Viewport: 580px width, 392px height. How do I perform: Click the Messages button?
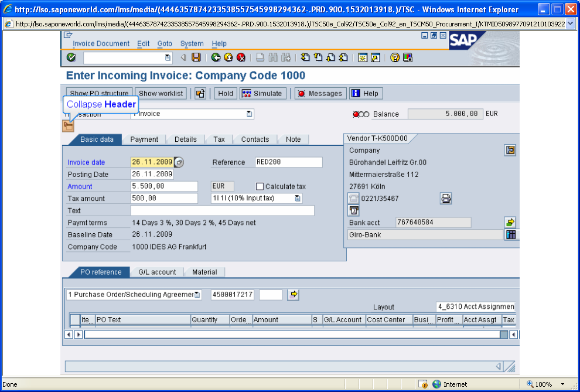320,94
